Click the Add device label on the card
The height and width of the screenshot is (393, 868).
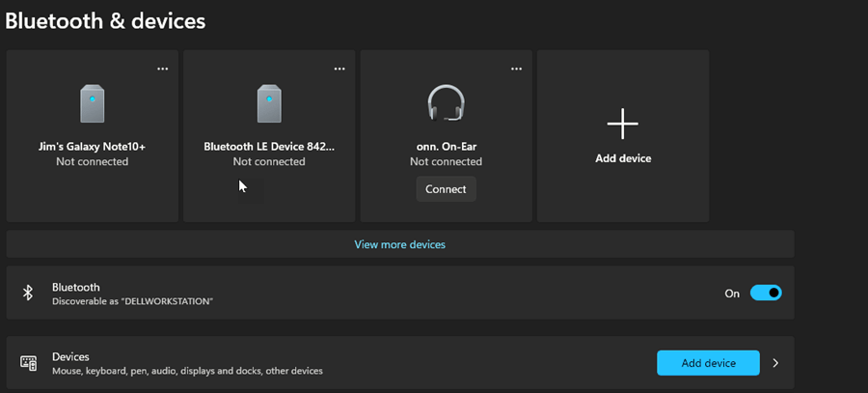coord(623,158)
